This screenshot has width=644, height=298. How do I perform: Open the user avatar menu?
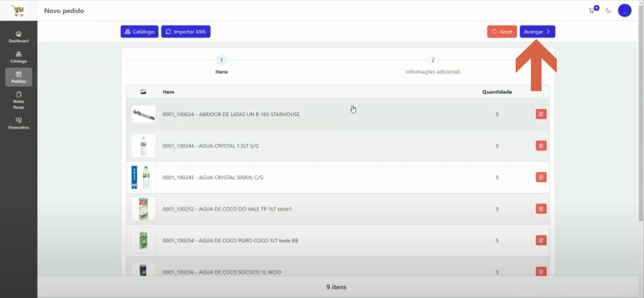[x=625, y=10]
